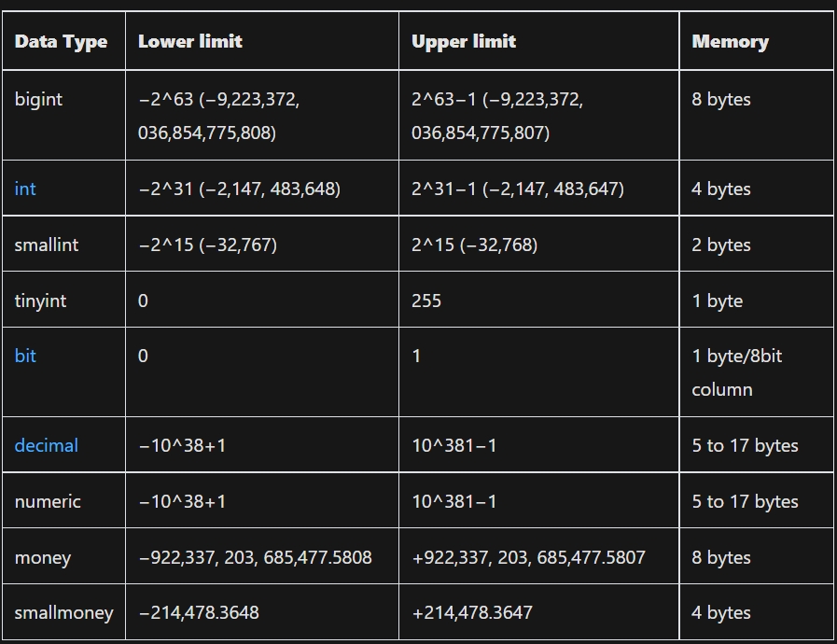This screenshot has width=837, height=644.
Task: Follow the "decimal" data type link
Action: point(47,445)
